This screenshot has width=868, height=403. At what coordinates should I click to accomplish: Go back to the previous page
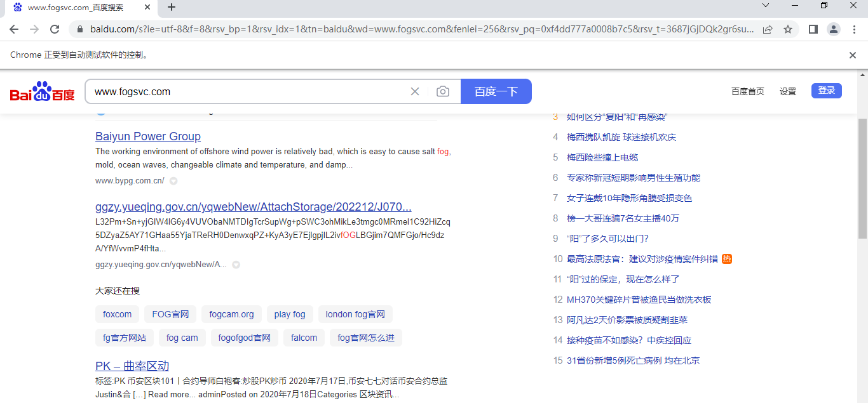pos(14,29)
